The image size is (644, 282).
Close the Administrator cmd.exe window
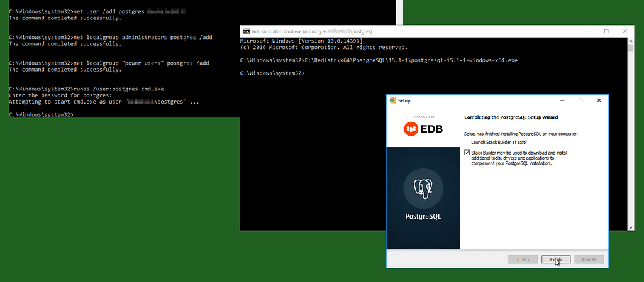[625, 31]
